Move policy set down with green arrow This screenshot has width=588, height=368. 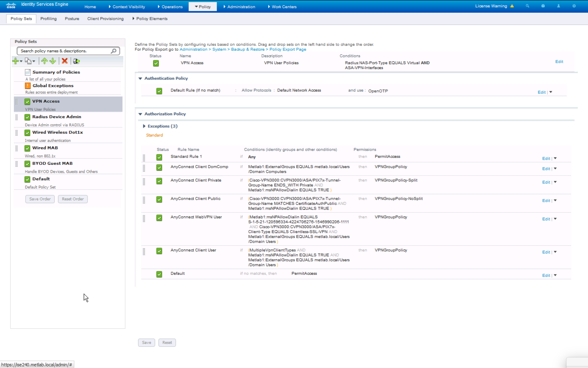53,61
